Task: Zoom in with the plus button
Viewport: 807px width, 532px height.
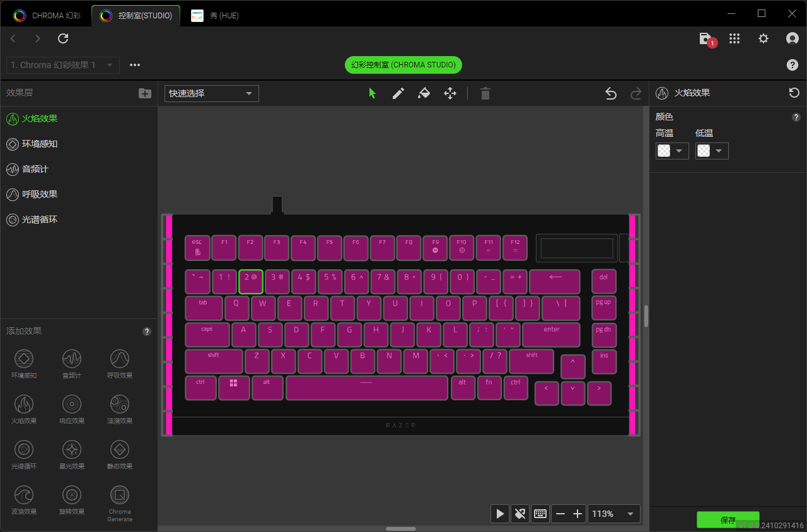Action: coord(578,514)
